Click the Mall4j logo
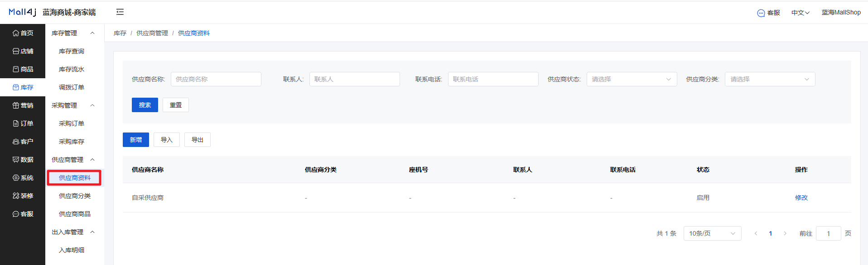This screenshot has width=868, height=265. coord(23,12)
